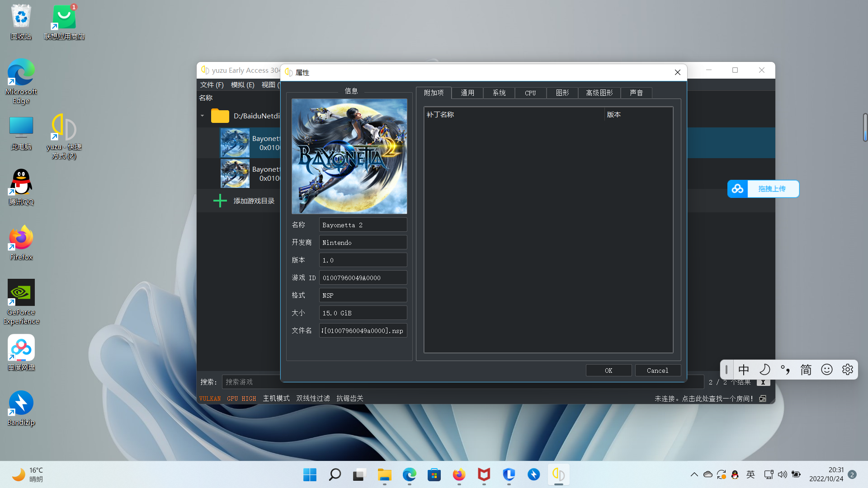
Task: Open 联想应用商店 desktop icon
Action: [64, 22]
